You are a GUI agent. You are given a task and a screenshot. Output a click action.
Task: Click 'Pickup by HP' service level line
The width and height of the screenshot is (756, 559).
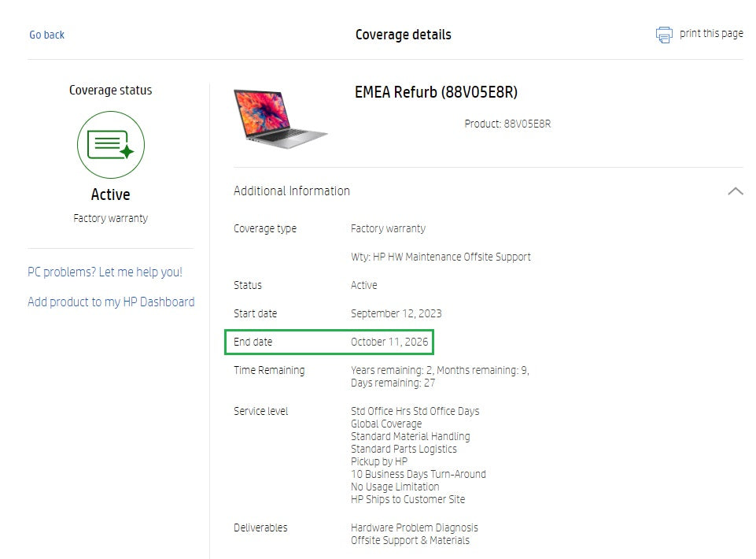(379, 461)
